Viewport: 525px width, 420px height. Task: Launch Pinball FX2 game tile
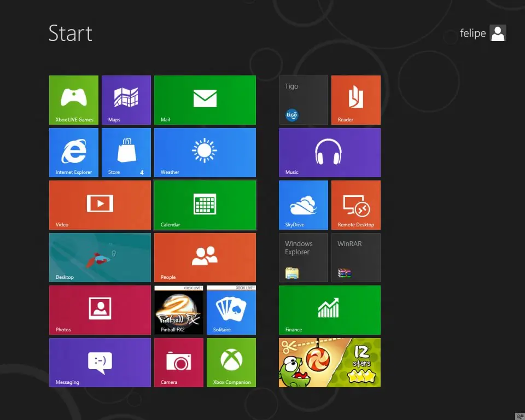click(x=179, y=310)
